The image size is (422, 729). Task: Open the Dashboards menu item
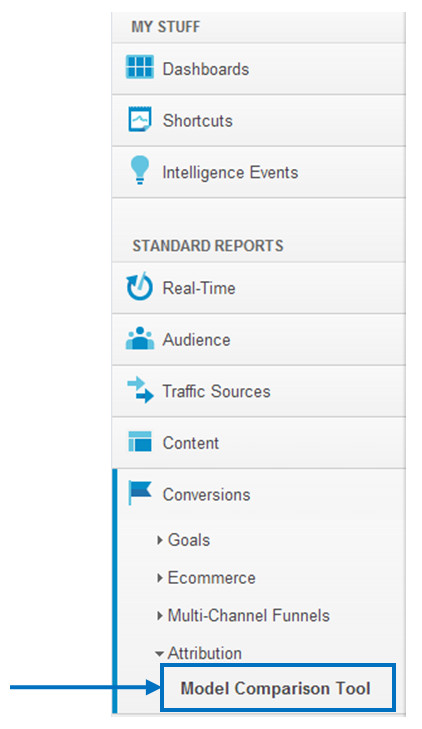(206, 69)
